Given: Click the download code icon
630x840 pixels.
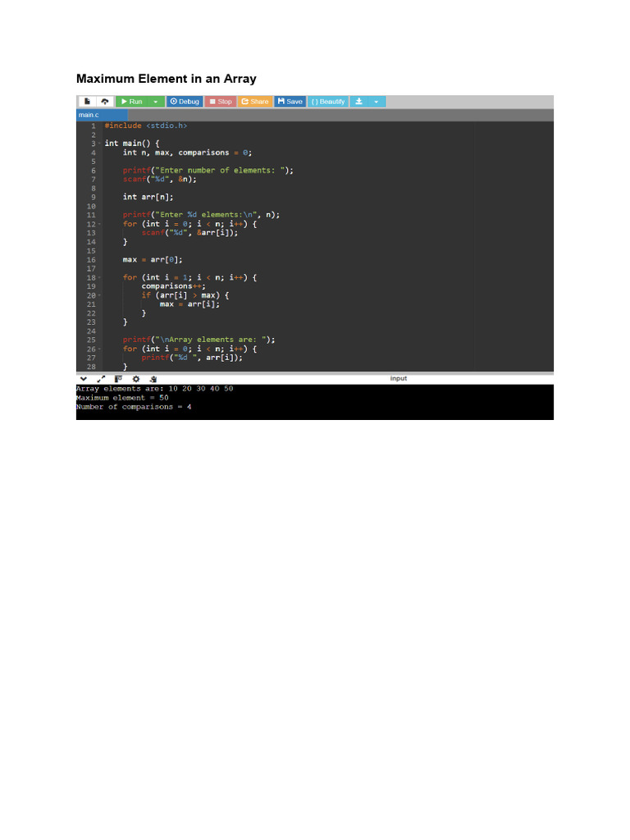Looking at the screenshot, I should click(x=359, y=101).
